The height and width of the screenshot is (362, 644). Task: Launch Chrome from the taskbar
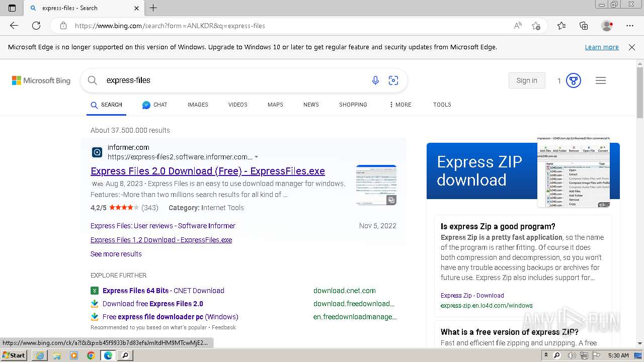91,355
